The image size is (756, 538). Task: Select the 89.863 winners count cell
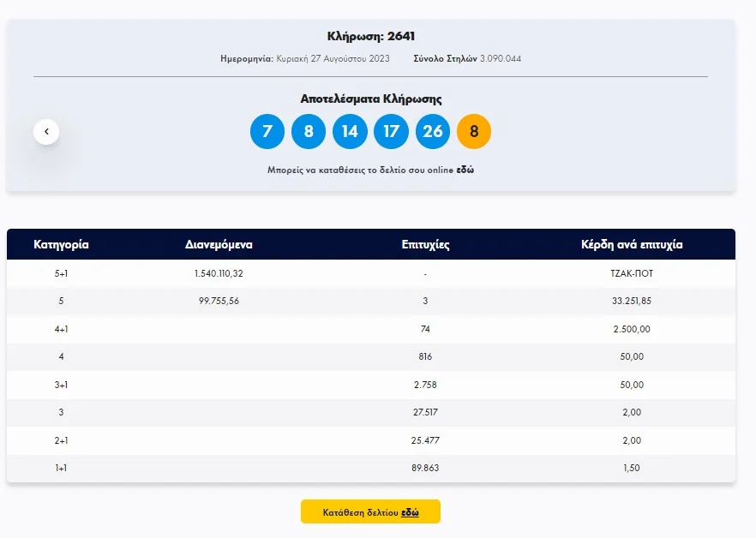pyautogui.click(x=425, y=469)
